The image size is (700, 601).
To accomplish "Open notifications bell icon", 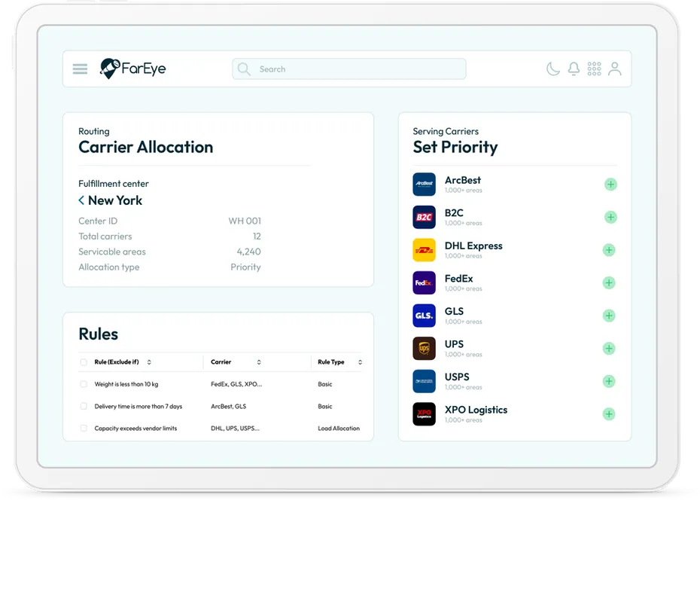I will click(x=574, y=69).
